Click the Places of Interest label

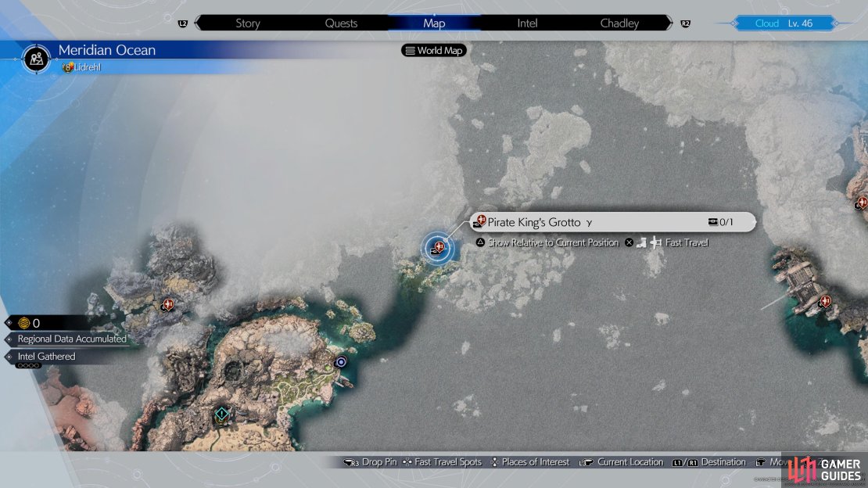pos(536,462)
